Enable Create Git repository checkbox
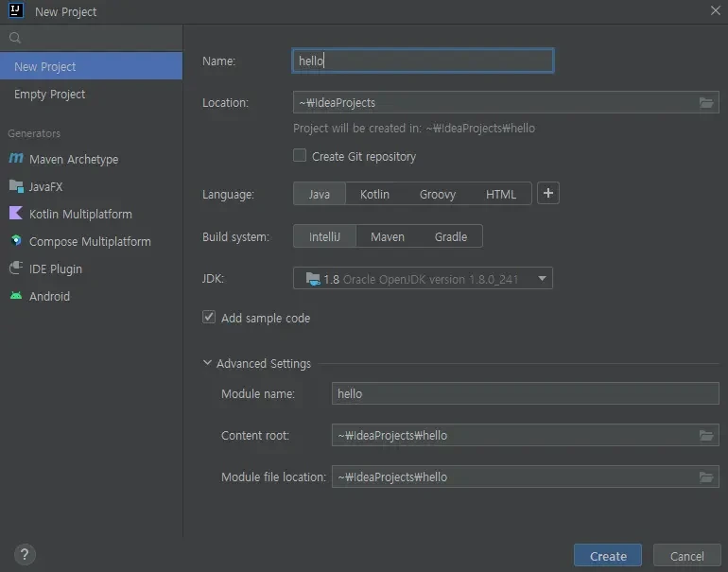This screenshot has height=572, width=728. pos(300,155)
